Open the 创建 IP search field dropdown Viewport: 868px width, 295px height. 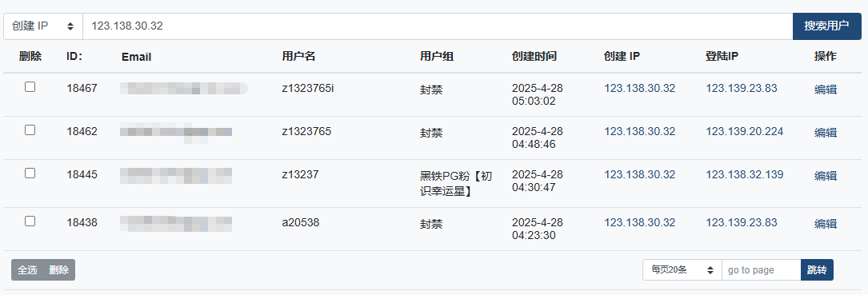coord(43,26)
